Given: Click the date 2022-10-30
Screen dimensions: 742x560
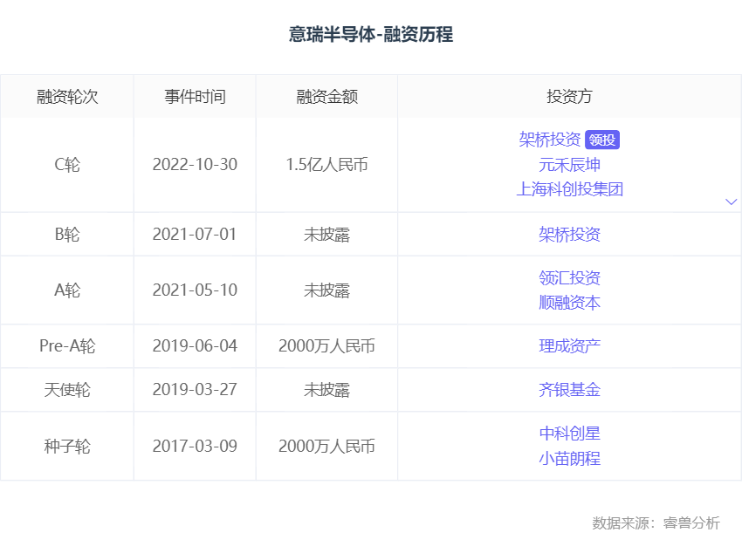Looking at the screenshot, I should [195, 165].
